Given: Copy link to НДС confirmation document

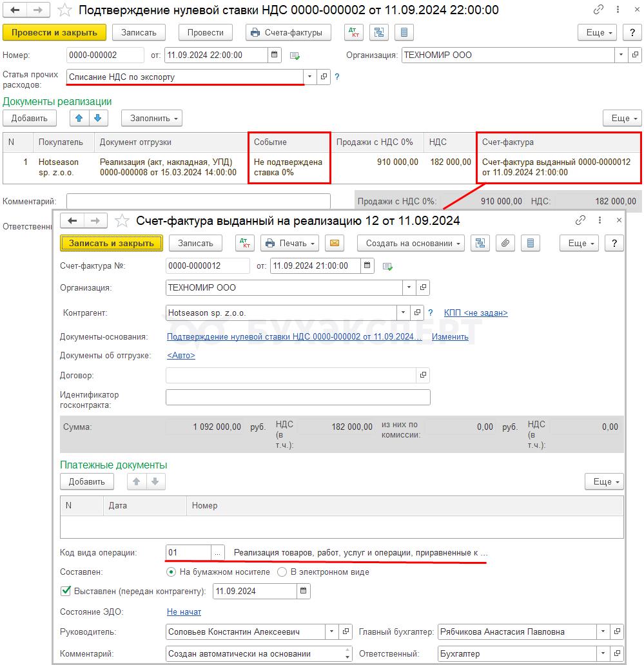Looking at the screenshot, I should (598, 9).
